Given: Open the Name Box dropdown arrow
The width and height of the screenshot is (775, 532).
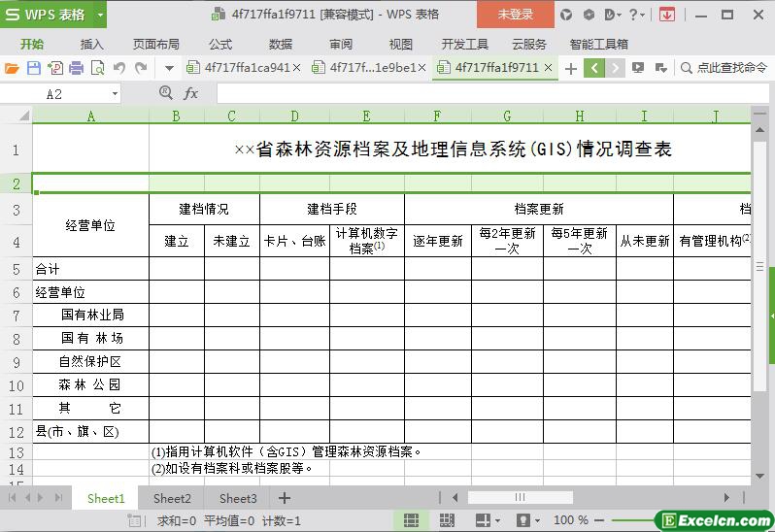Looking at the screenshot, I should click(115, 94).
